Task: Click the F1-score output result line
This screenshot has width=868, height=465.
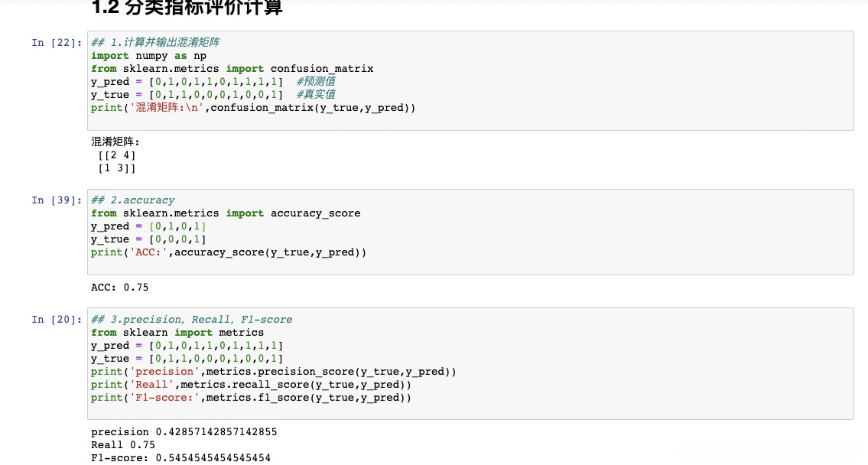Action: click(180, 457)
